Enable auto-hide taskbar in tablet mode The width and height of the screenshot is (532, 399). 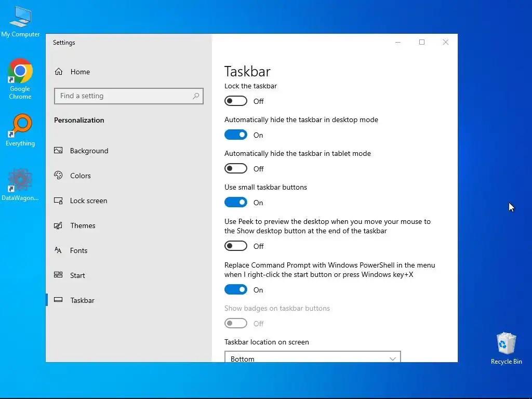(236, 169)
